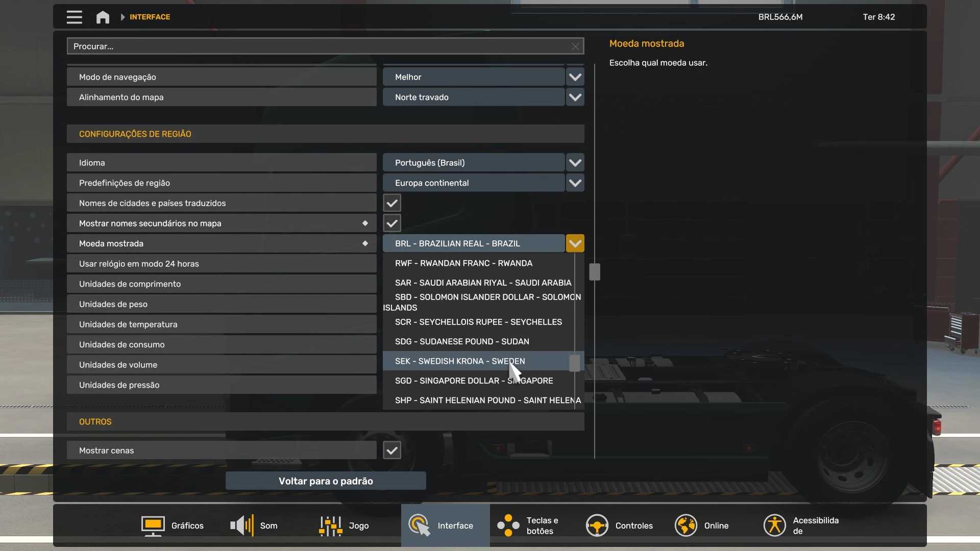Select SEK - Swedish Krona option
Image resolution: width=980 pixels, height=551 pixels.
pyautogui.click(x=459, y=361)
